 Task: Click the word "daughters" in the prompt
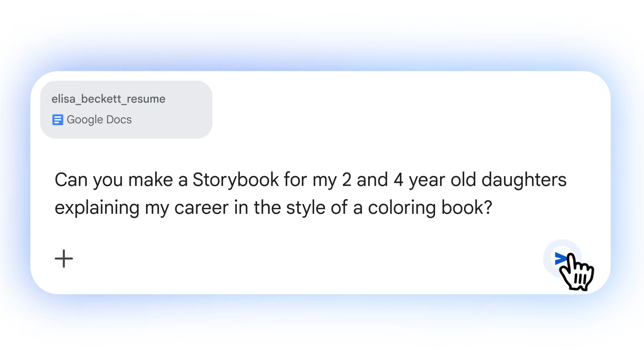[x=524, y=179]
